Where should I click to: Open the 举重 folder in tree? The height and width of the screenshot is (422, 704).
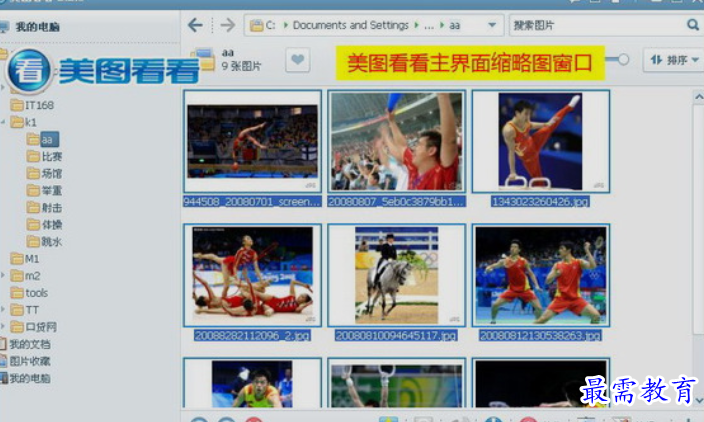[x=44, y=191]
